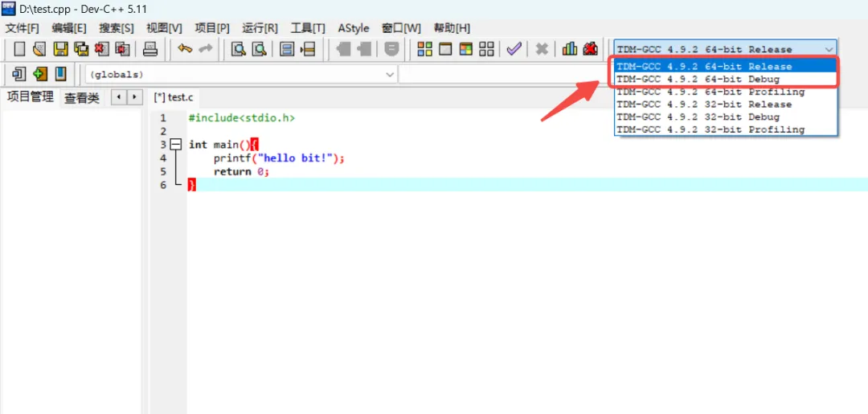Viewport: 868px width, 414px height.
Task: Click the right tab scroll arrow button
Action: (x=134, y=98)
